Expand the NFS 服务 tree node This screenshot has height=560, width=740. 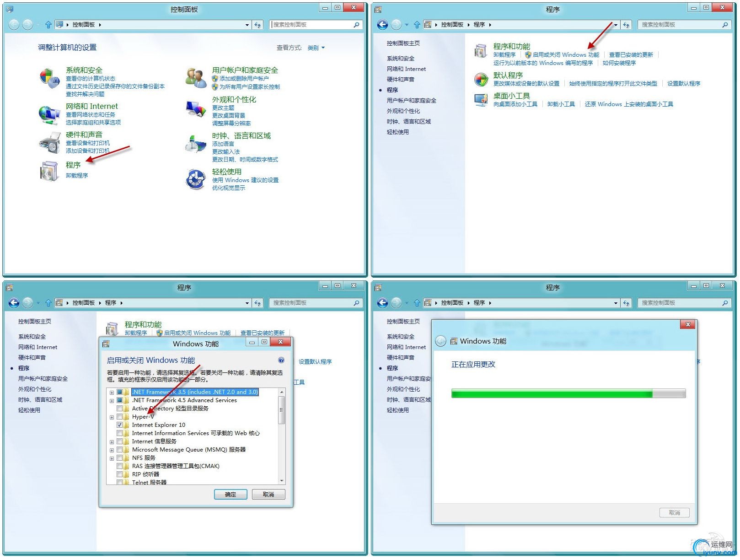coord(112,458)
